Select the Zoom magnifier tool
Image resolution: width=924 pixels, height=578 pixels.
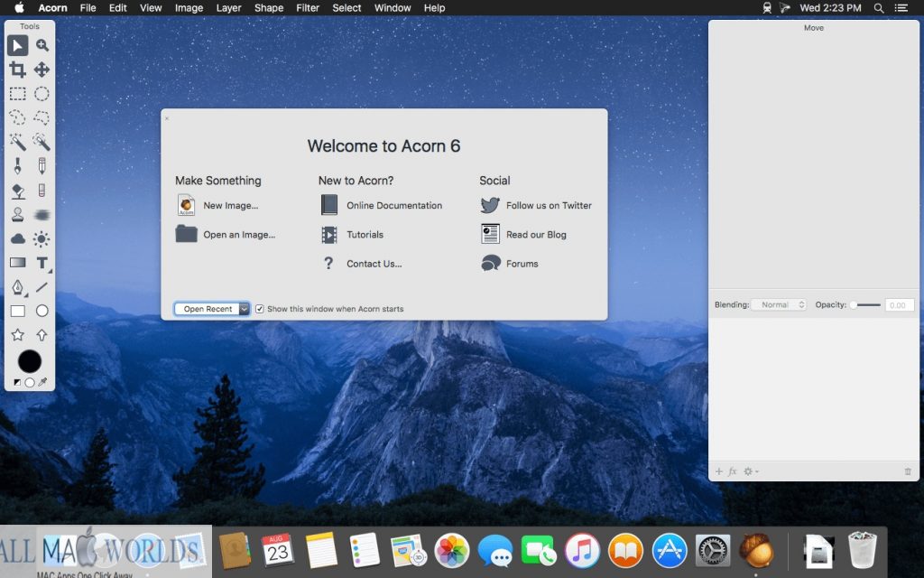tap(42, 45)
